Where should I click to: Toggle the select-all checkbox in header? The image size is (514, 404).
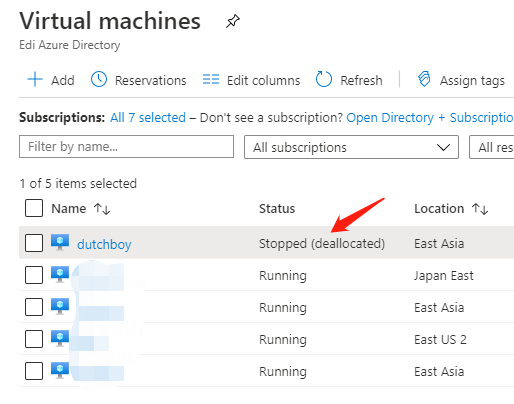pos(34,208)
